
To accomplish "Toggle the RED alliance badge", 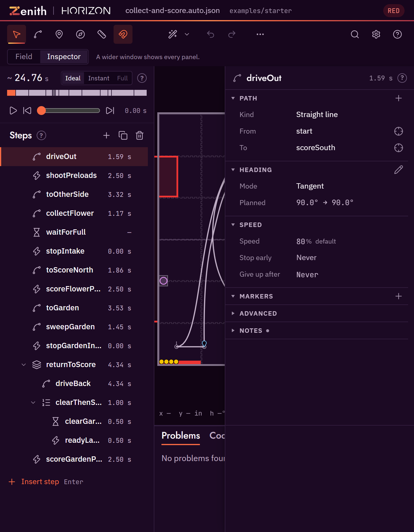I will pos(394,11).
